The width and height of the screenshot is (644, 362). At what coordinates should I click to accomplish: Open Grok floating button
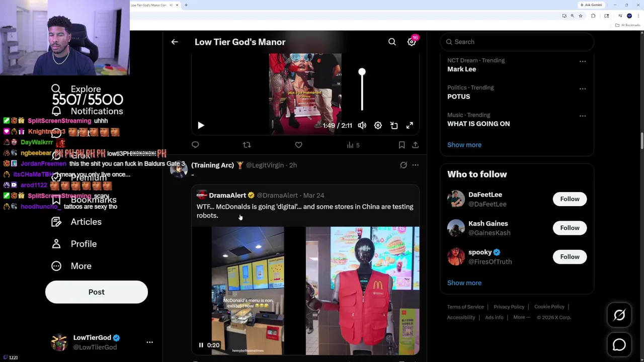(x=619, y=315)
